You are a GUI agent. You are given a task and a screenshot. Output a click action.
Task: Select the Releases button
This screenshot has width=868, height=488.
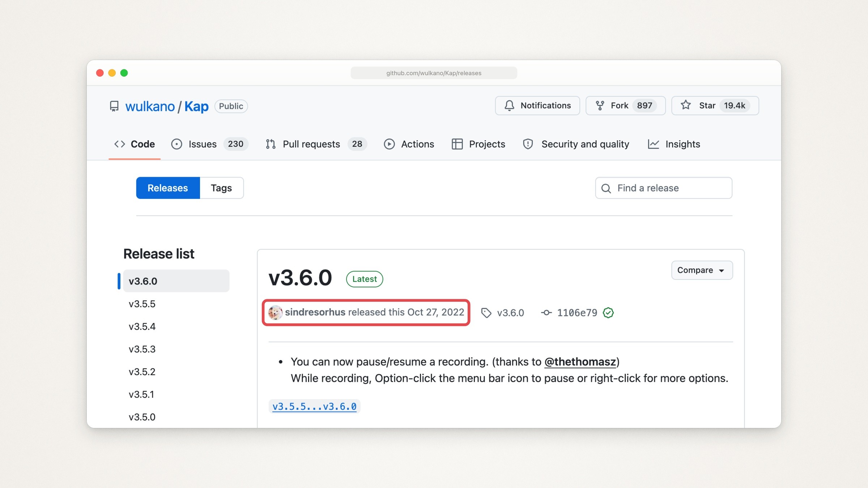click(168, 188)
